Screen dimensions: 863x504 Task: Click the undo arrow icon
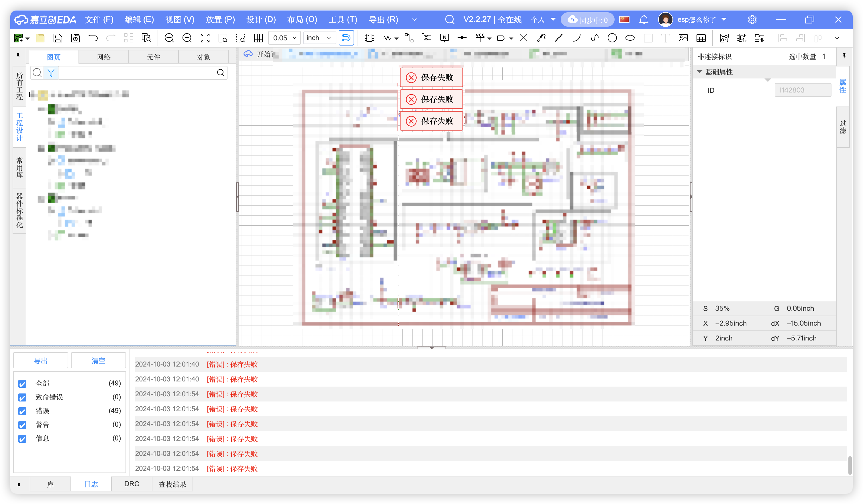click(93, 38)
